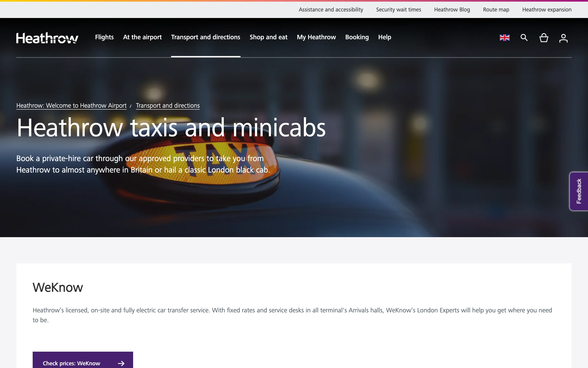
Task: Open the UK flag language selector
Action: click(x=504, y=38)
